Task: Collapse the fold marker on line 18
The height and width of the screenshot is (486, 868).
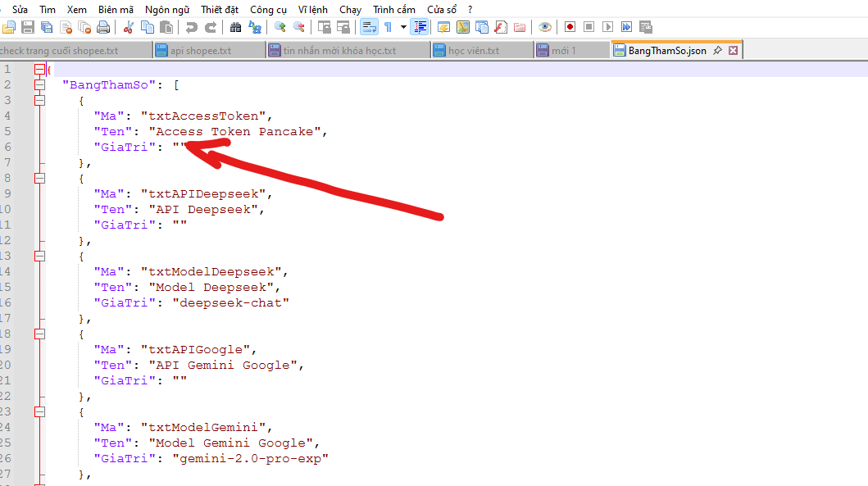Action: click(x=39, y=334)
